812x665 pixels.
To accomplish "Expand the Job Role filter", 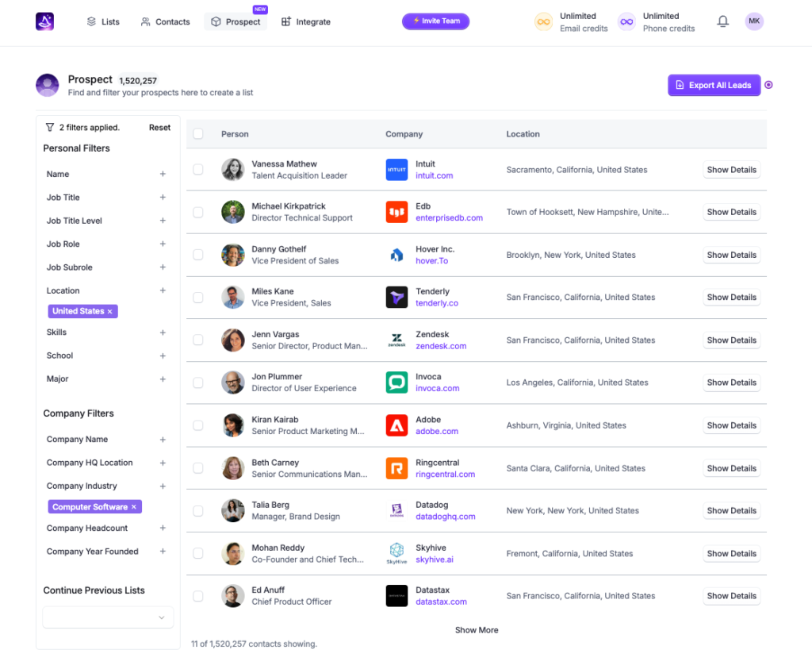I will pos(163,244).
